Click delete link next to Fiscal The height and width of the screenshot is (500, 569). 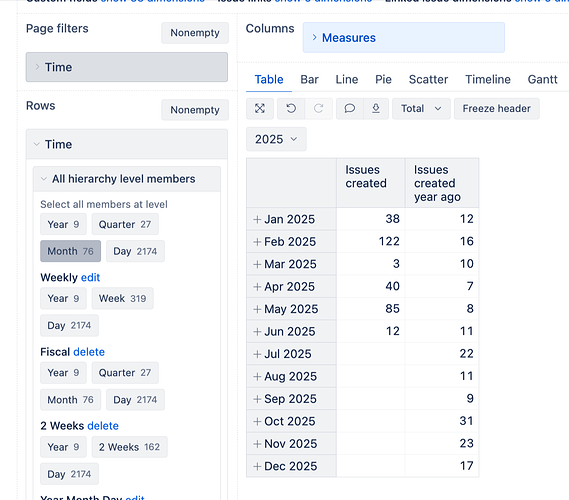89,352
